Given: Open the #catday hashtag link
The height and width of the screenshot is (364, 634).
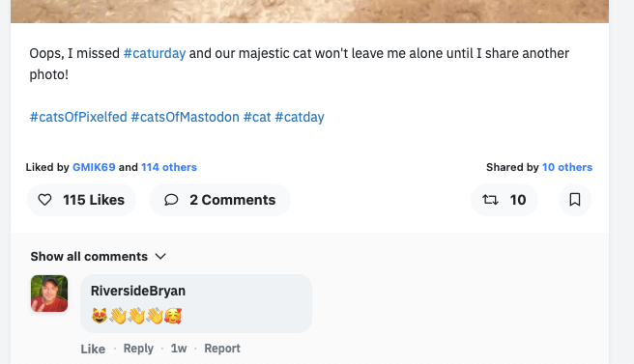Looking at the screenshot, I should pos(300,117).
